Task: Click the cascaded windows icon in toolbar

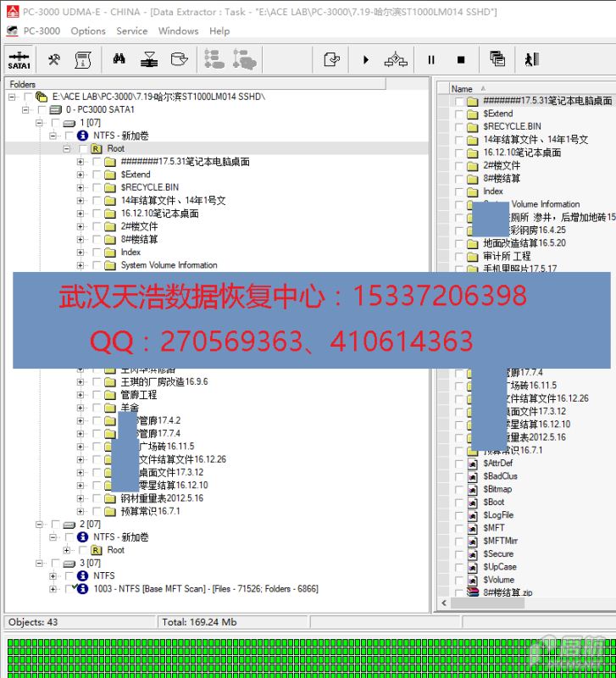Action: 497,60
